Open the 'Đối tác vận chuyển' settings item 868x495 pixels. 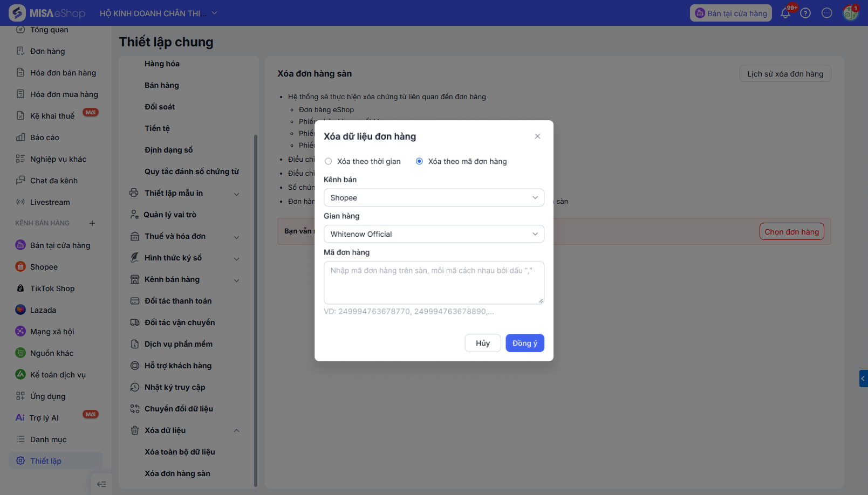[x=180, y=322]
